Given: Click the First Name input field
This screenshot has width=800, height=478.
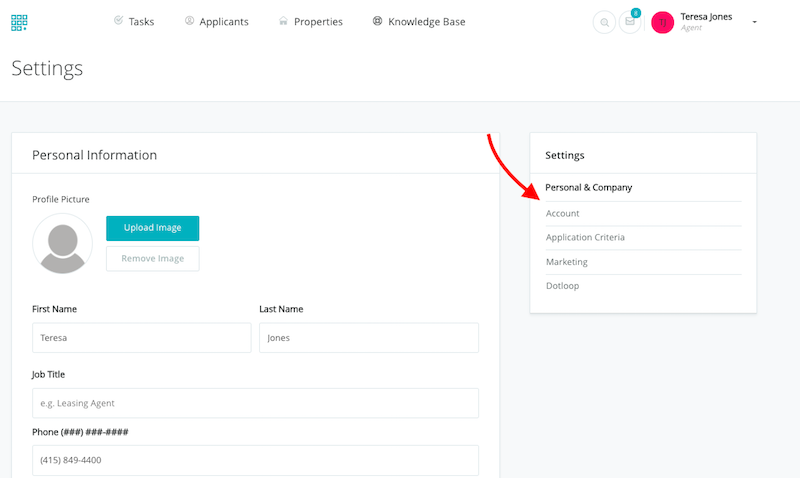Looking at the screenshot, I should pos(141,338).
